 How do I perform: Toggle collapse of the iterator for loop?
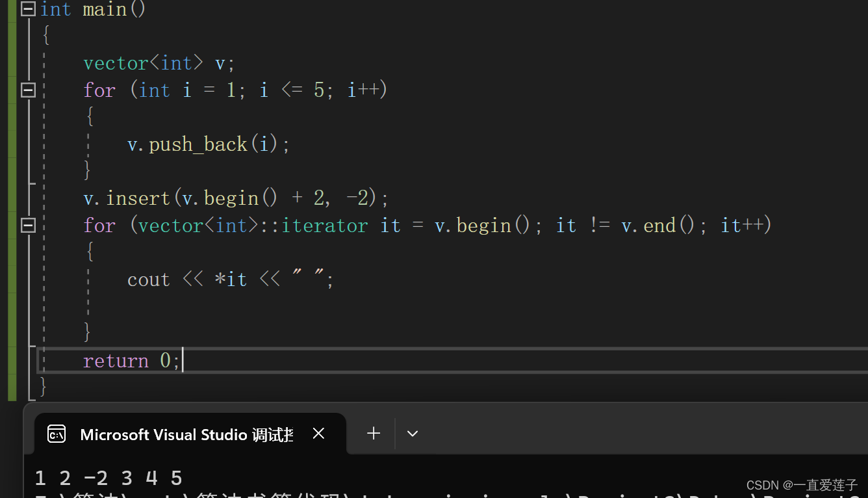point(27,225)
